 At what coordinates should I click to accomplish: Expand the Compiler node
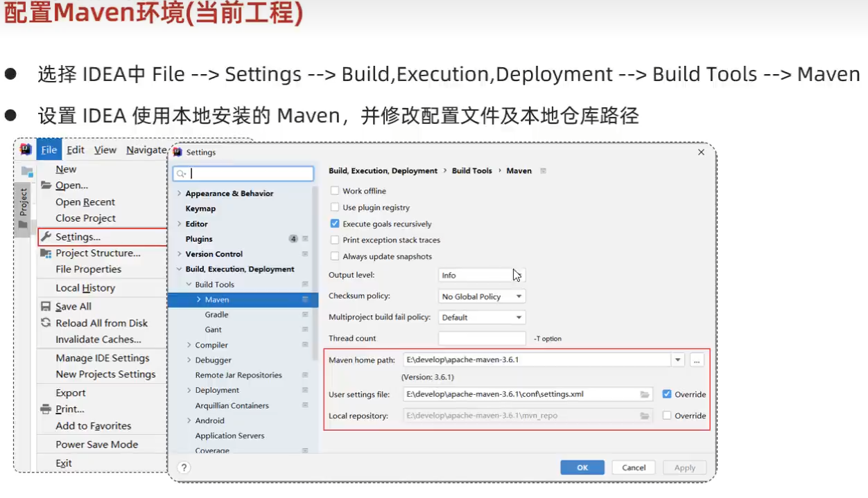[189, 345]
